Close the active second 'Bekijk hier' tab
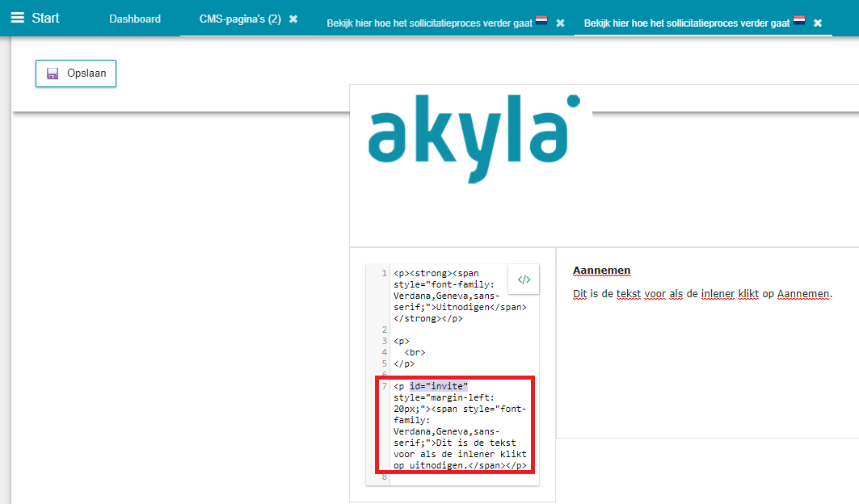 [x=818, y=23]
